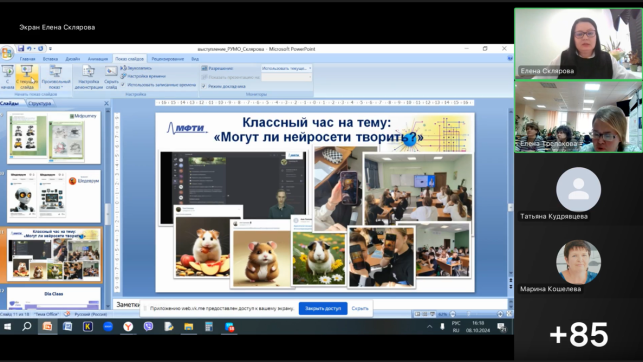
Task: Open the Quick Access toolbar customize arrow
Action: [50, 49]
